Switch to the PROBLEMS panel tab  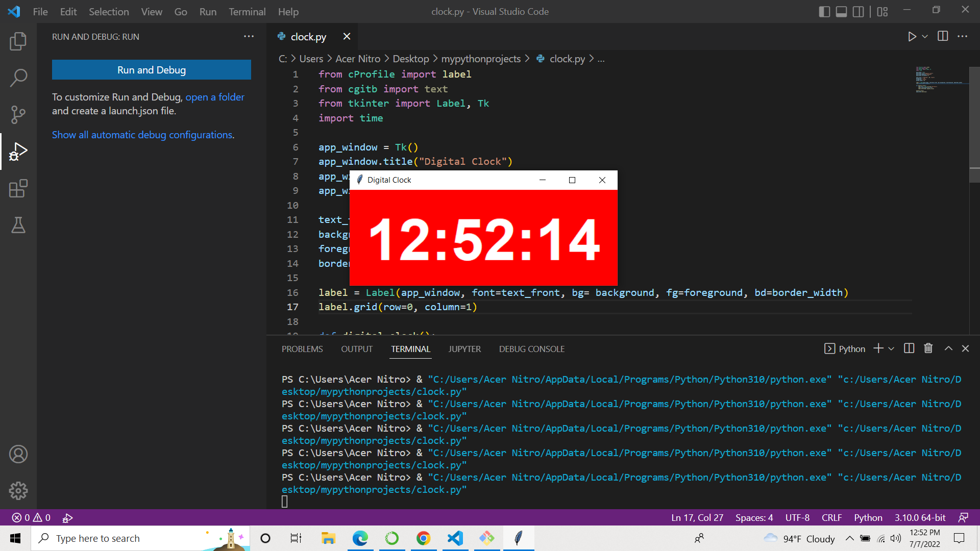pyautogui.click(x=302, y=349)
